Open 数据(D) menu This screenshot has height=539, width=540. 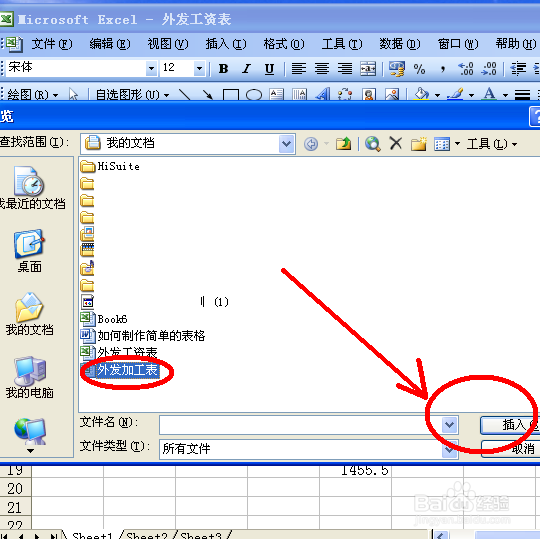click(x=399, y=44)
